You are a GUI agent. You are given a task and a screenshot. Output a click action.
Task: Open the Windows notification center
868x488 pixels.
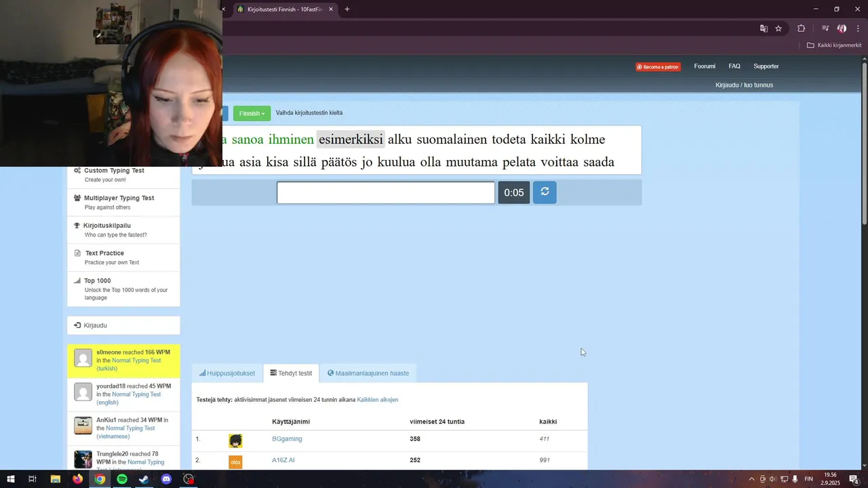tap(854, 479)
